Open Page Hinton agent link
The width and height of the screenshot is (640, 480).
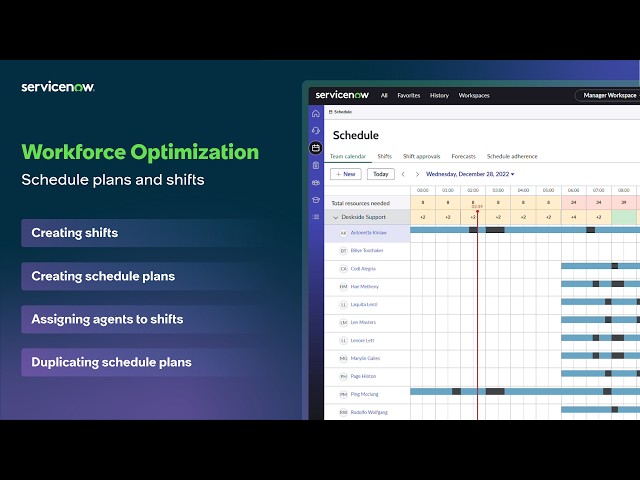coord(363,376)
